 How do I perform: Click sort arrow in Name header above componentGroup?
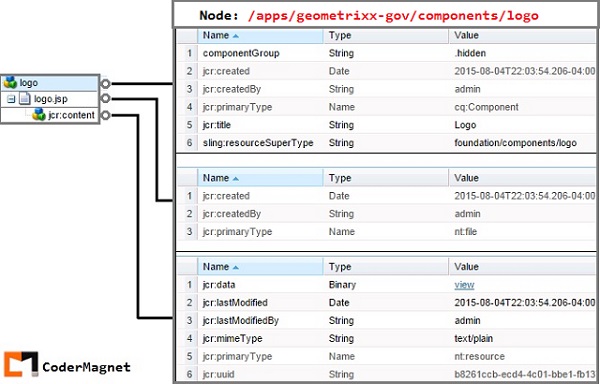tap(236, 36)
